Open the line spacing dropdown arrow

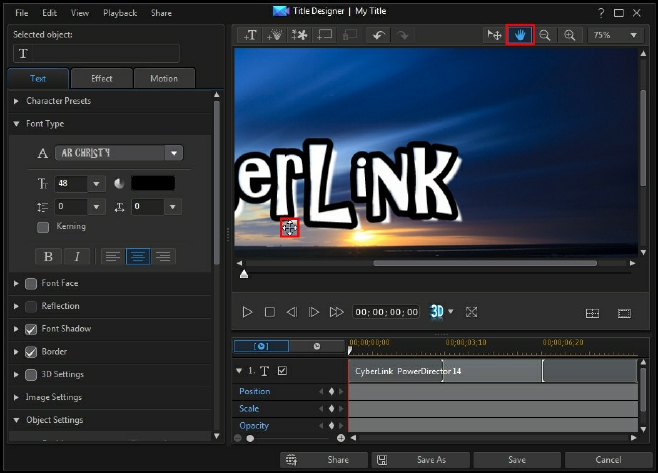coord(96,207)
